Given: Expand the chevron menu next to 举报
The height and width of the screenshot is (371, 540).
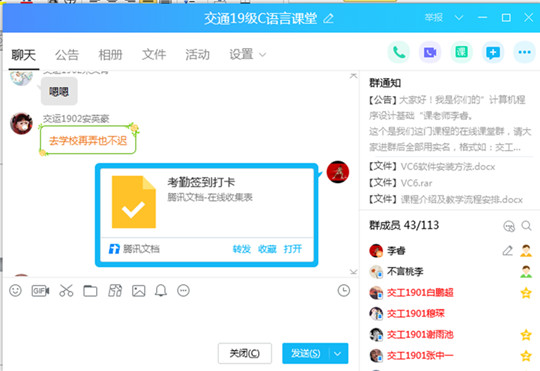Looking at the screenshot, I should pyautogui.click(x=459, y=18).
